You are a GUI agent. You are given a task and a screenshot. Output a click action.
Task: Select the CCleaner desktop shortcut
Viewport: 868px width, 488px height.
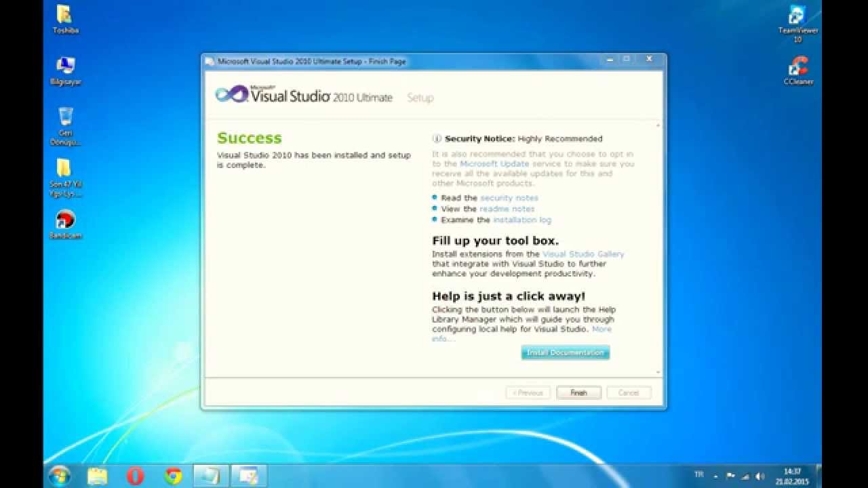[x=798, y=70]
